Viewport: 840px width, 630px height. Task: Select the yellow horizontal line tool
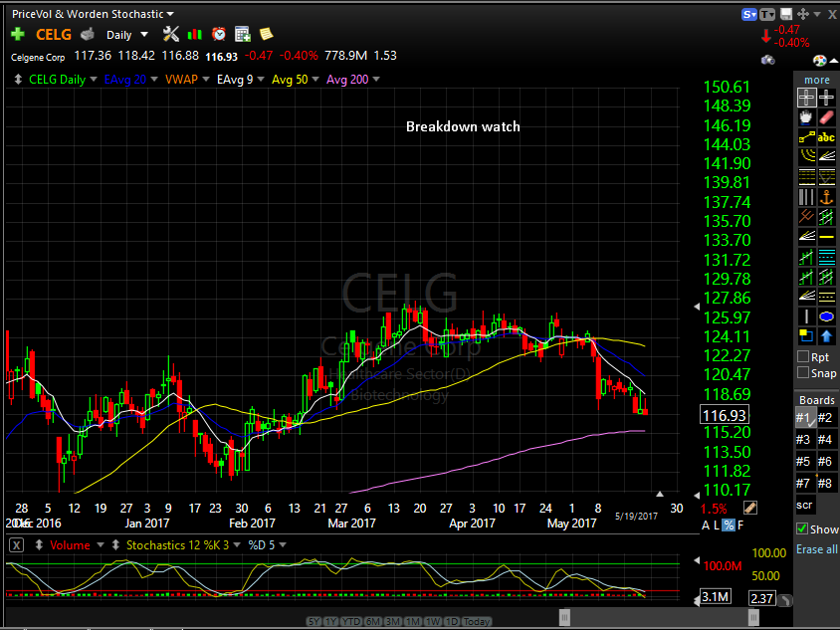827,236
